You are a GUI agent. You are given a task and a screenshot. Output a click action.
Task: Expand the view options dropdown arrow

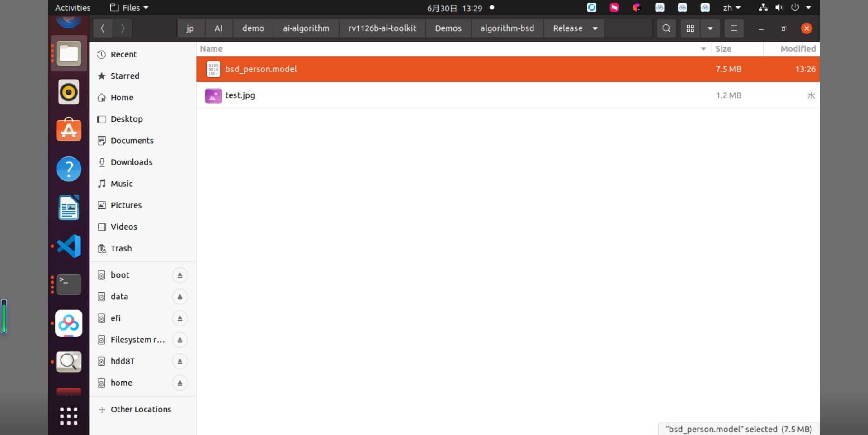pos(710,28)
